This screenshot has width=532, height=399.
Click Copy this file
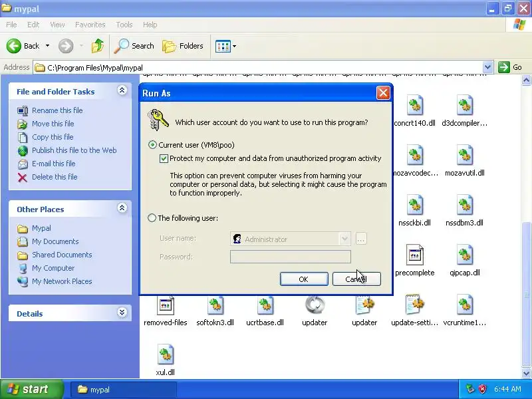pos(53,137)
